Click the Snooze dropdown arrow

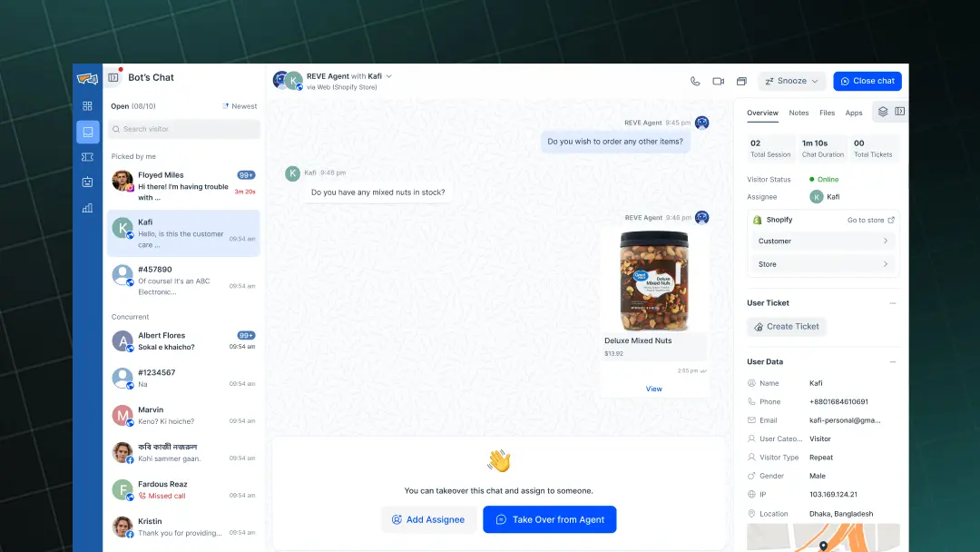click(816, 81)
